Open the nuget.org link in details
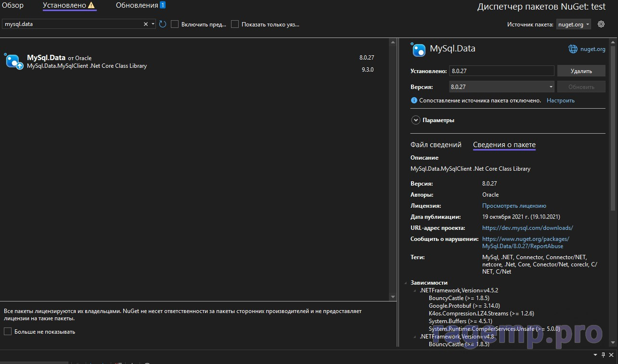The height and width of the screenshot is (364, 618). tap(592, 49)
